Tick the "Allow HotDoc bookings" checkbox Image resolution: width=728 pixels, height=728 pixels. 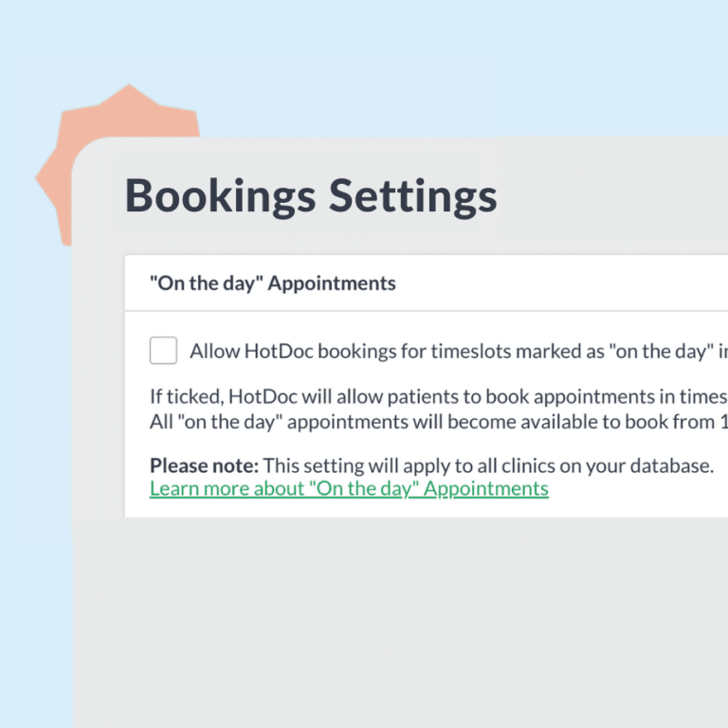(163, 351)
